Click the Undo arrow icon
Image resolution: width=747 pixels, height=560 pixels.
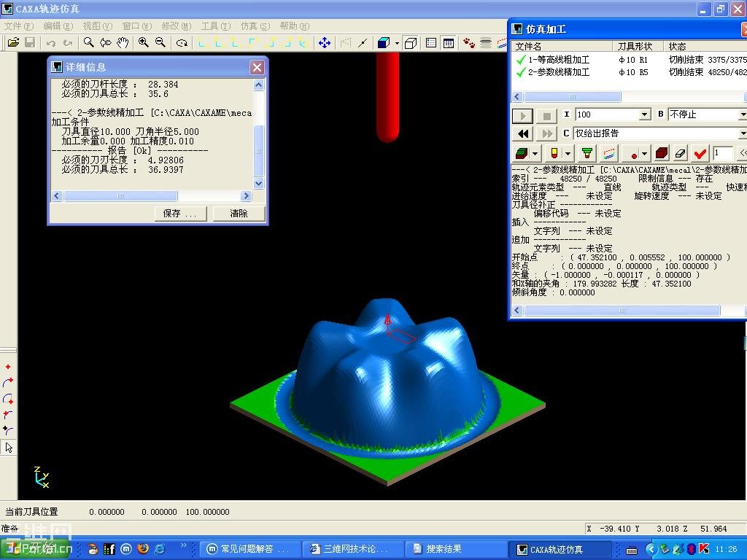pyautogui.click(x=51, y=43)
